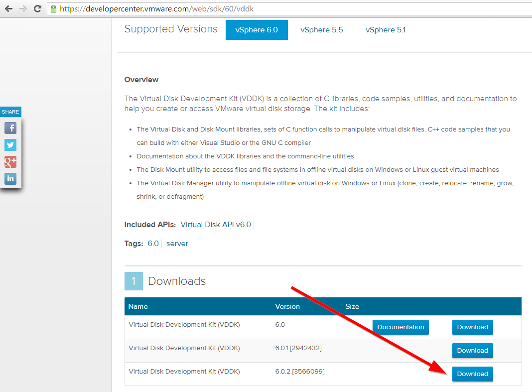Switch to the vSphere 5.5 tab

coord(322,30)
